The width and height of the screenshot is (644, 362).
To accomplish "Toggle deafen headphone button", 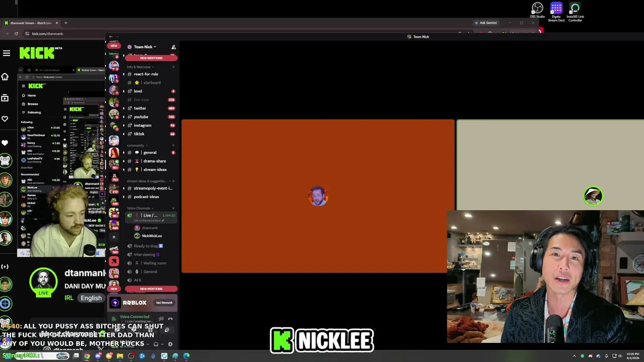I will pyautogui.click(x=156, y=344).
